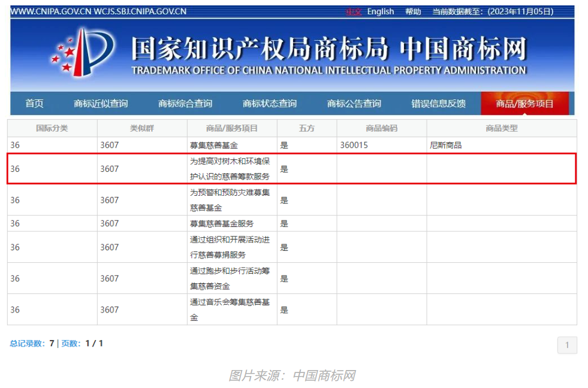Switch to the 商品/服务项目 tab
The image size is (588, 388).
[524, 103]
